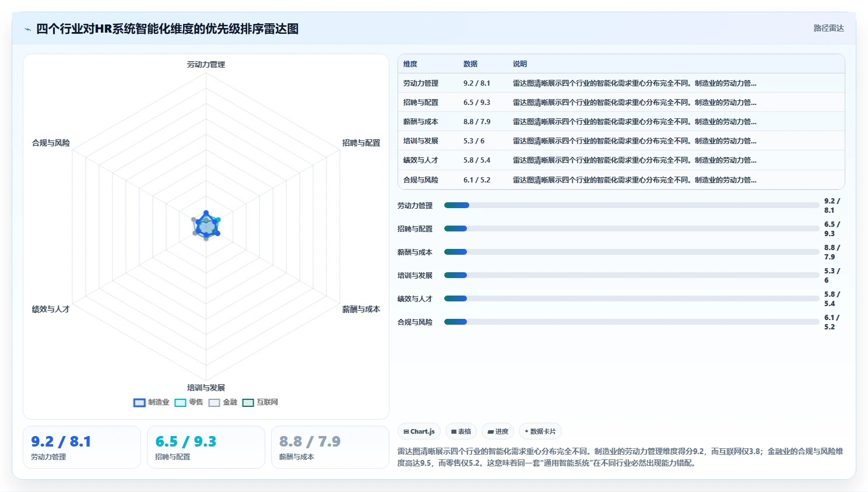Click the 培训与发展 progress bar
868x492 pixels.
coord(632,275)
